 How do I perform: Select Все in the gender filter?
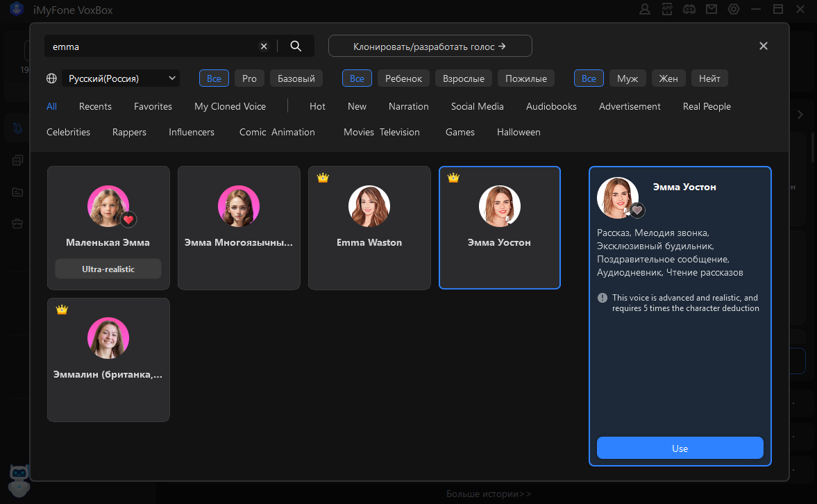click(589, 78)
